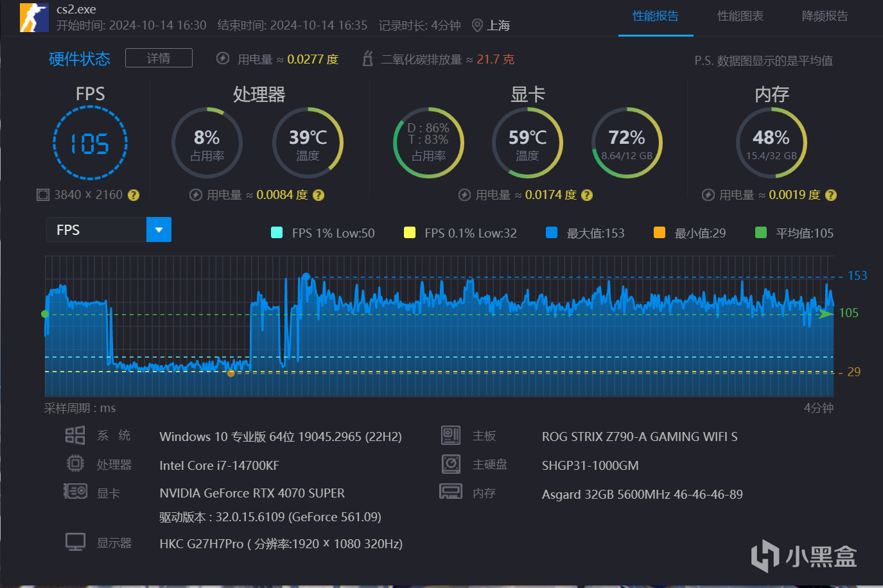Click the Intel Core i7-14700KF text
883x588 pixels.
(219, 465)
